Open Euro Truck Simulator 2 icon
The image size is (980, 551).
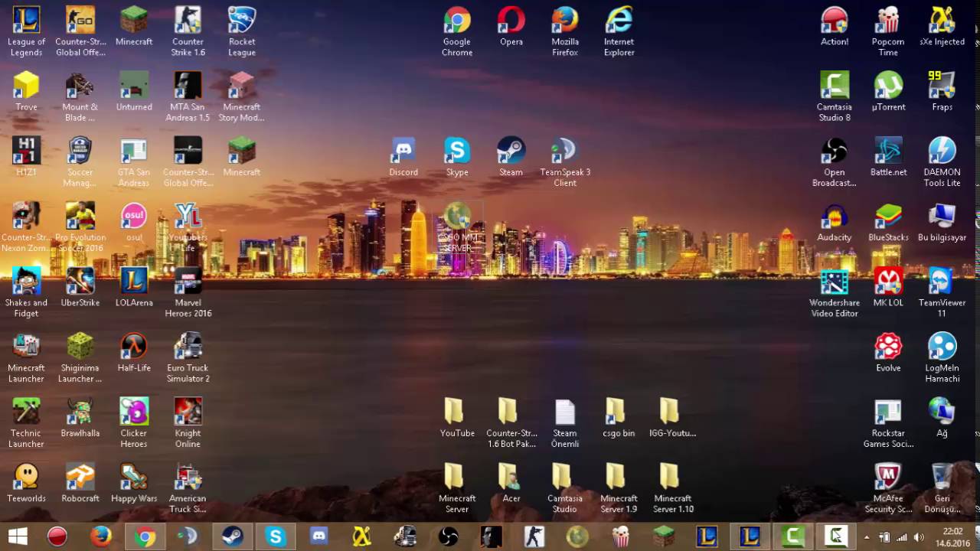[188, 357]
